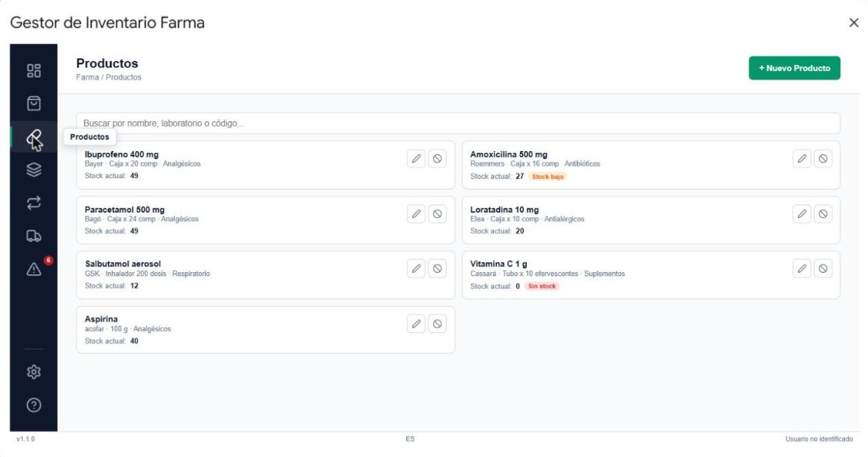Select the Amoxicilina 500 mg product name
The width and height of the screenshot is (868, 457).
point(508,154)
